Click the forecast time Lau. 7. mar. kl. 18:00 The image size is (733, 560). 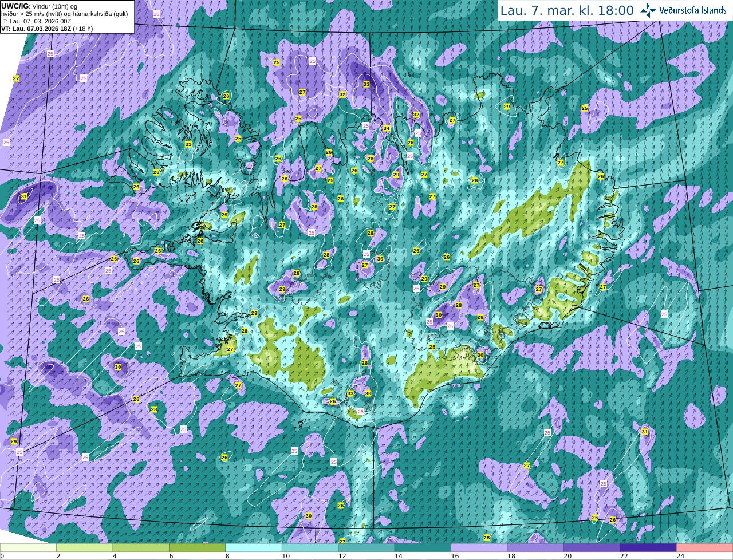coord(567,10)
